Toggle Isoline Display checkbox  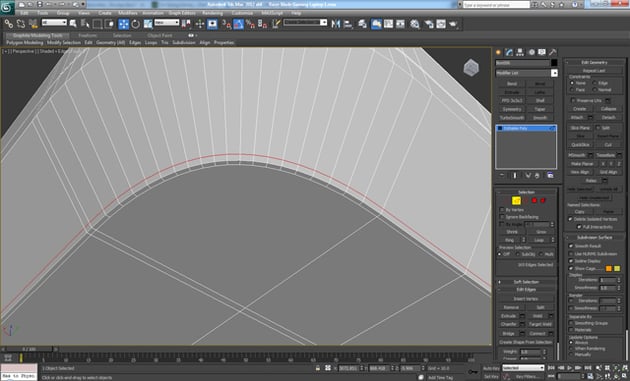tap(571, 261)
